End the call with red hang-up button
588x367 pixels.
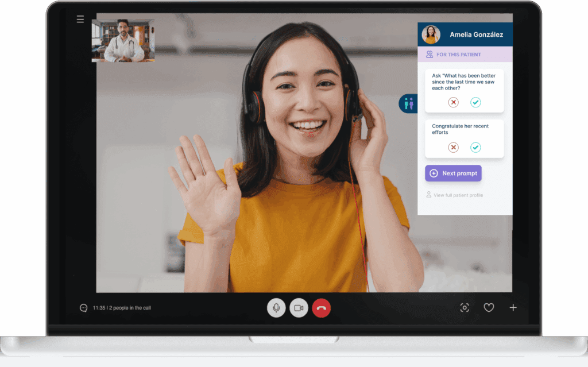[x=322, y=308]
